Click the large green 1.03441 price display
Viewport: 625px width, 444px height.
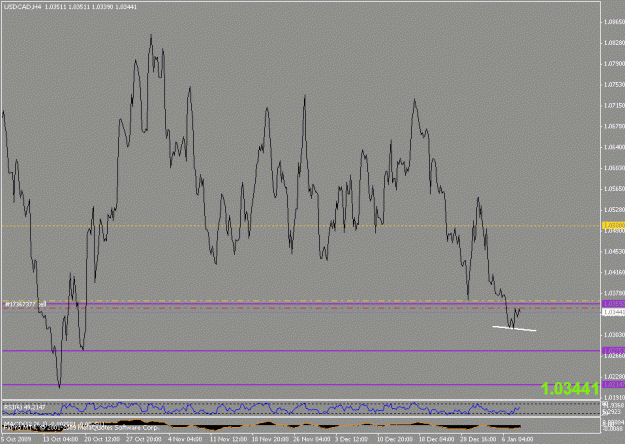(x=570, y=389)
